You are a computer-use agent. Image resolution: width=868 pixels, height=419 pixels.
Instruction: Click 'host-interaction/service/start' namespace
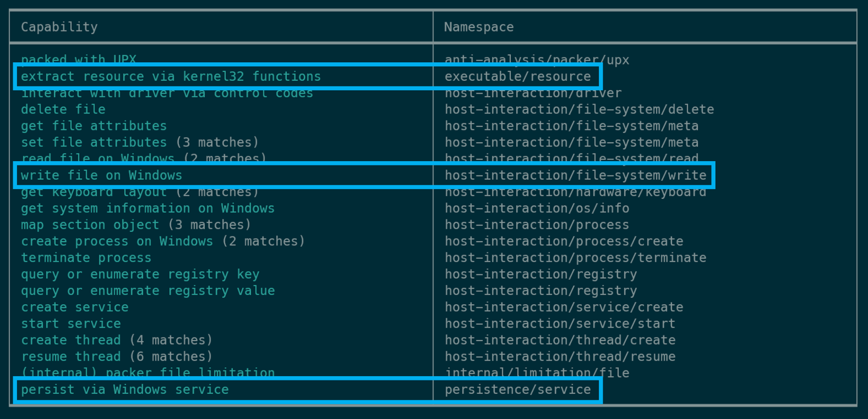[x=560, y=323]
